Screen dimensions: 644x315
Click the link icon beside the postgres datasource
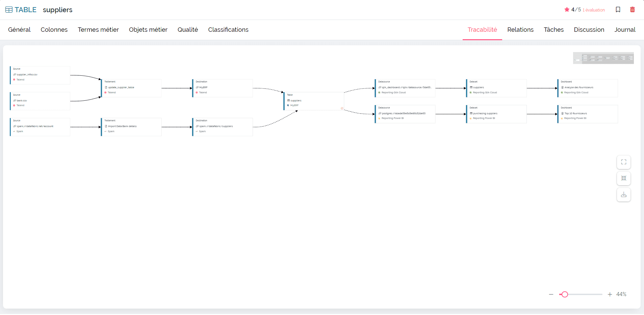coord(380,114)
